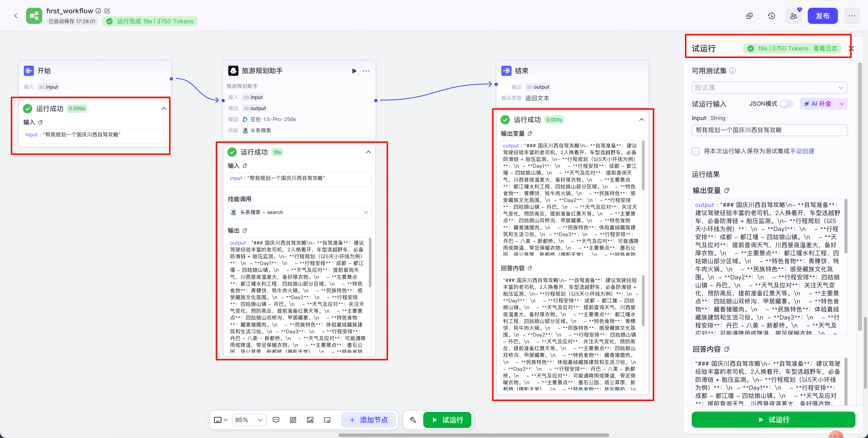Click the edit workflow name pencil icon
Viewport: 868px width, 438px height.
(107, 11)
